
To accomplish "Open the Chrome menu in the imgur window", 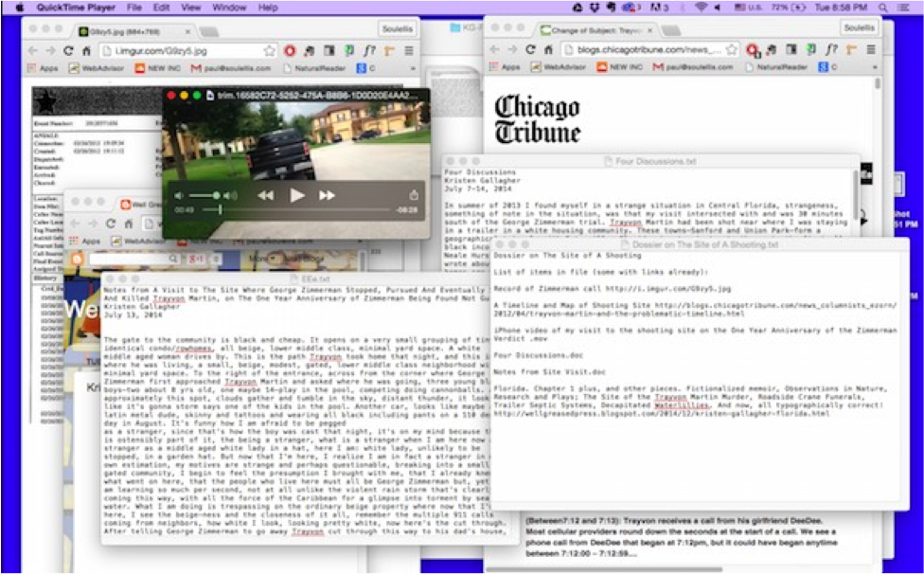I will 408,51.
